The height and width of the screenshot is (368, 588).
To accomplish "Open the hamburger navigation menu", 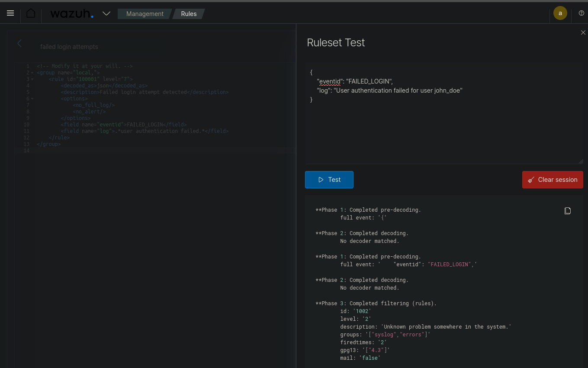I will coord(10,13).
